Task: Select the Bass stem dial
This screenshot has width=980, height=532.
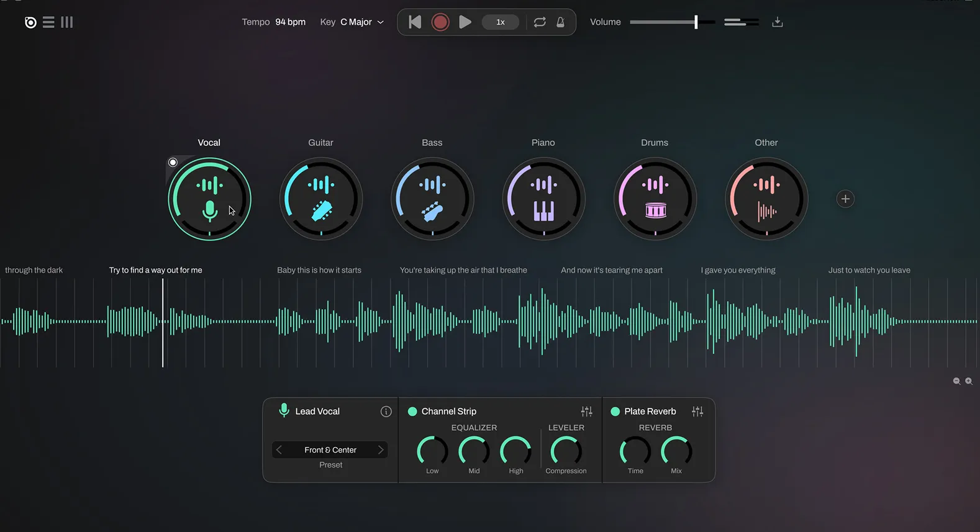Action: pyautogui.click(x=432, y=199)
